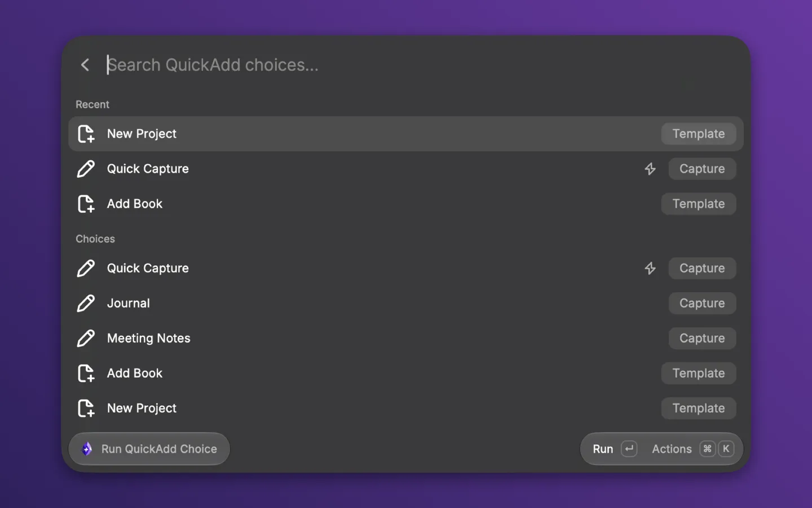Click the Recent section header
The width and height of the screenshot is (812, 508).
coord(92,104)
